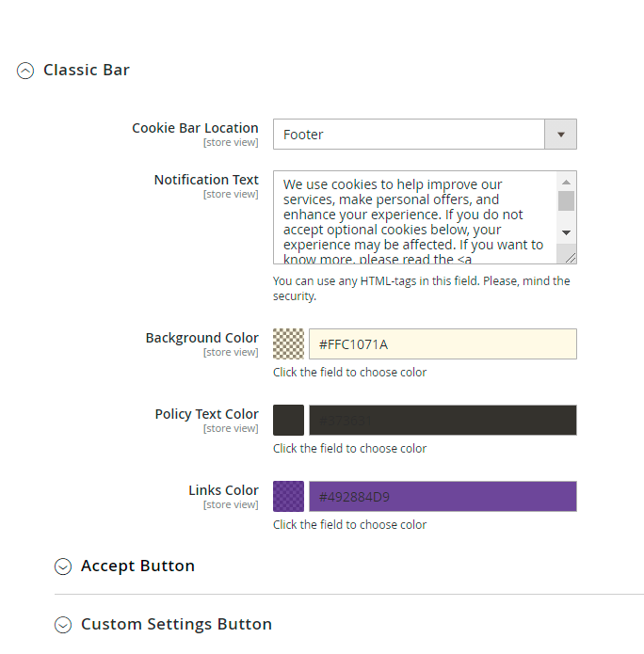Viewport: 644px width, 654px height.
Task: Click the Cookie Bar Location label
Action: (195, 128)
